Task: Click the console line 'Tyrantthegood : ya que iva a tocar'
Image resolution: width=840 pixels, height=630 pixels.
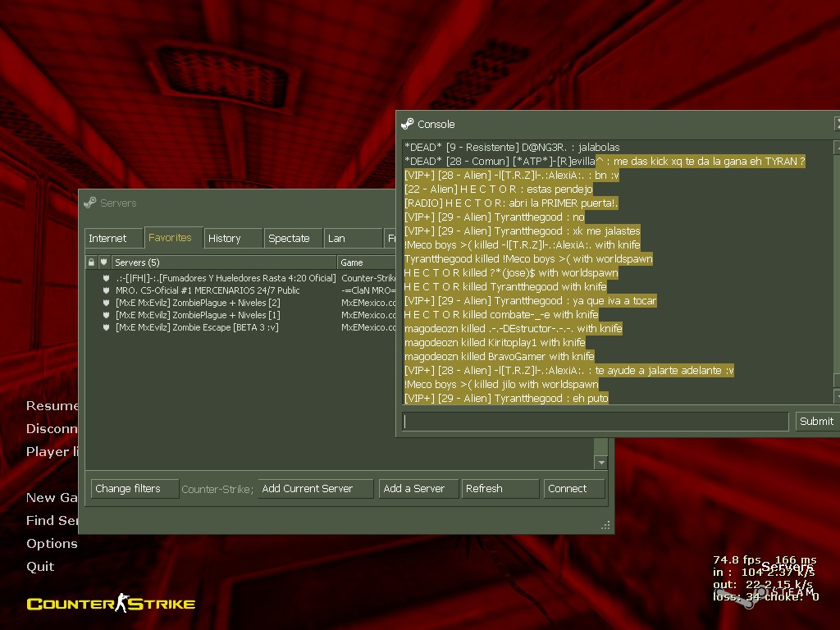Action: 530,300
